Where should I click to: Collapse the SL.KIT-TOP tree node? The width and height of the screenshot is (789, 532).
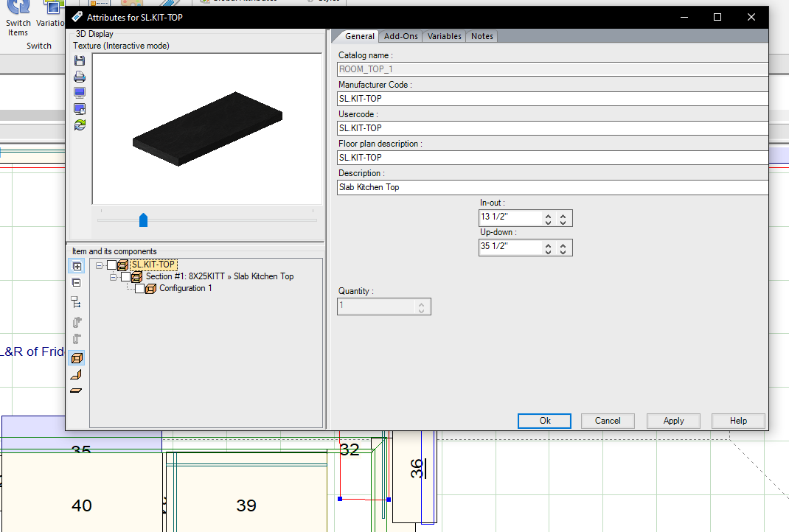tap(100, 265)
